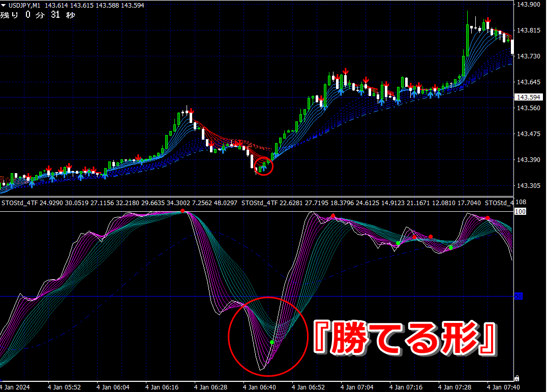Select the green stochastic dot near 07:14
The height and width of the screenshot is (392, 547).
tap(398, 243)
